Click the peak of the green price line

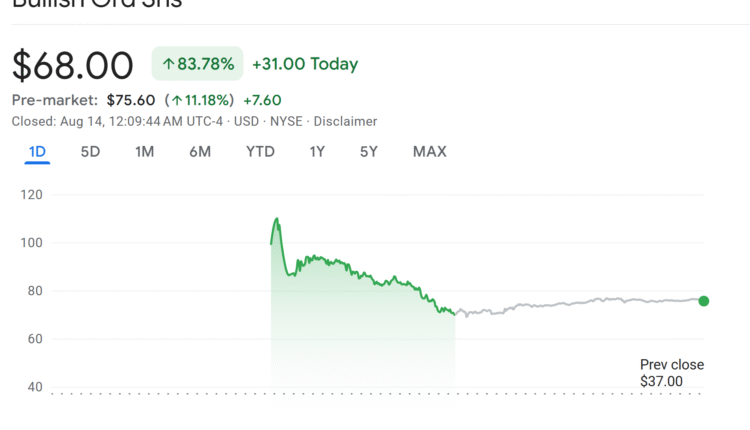(276, 219)
